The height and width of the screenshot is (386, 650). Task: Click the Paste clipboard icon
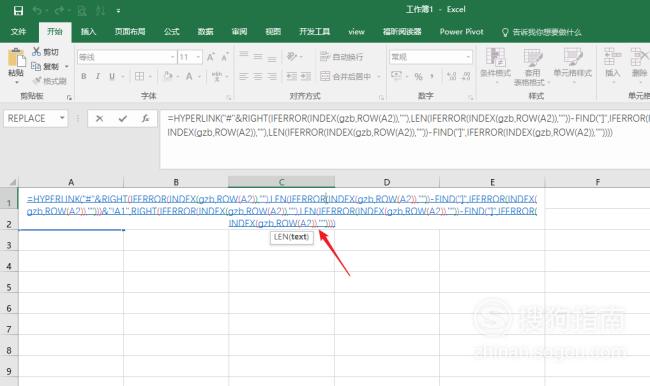(16, 59)
